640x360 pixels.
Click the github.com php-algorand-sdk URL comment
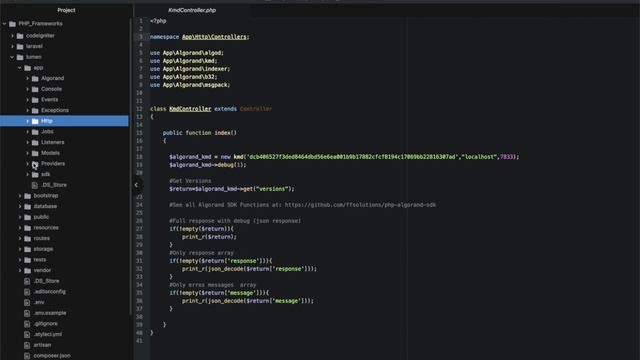(360, 205)
